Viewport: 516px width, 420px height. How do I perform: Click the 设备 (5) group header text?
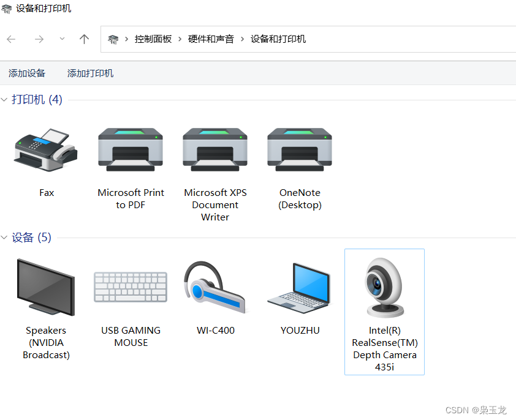tap(32, 238)
